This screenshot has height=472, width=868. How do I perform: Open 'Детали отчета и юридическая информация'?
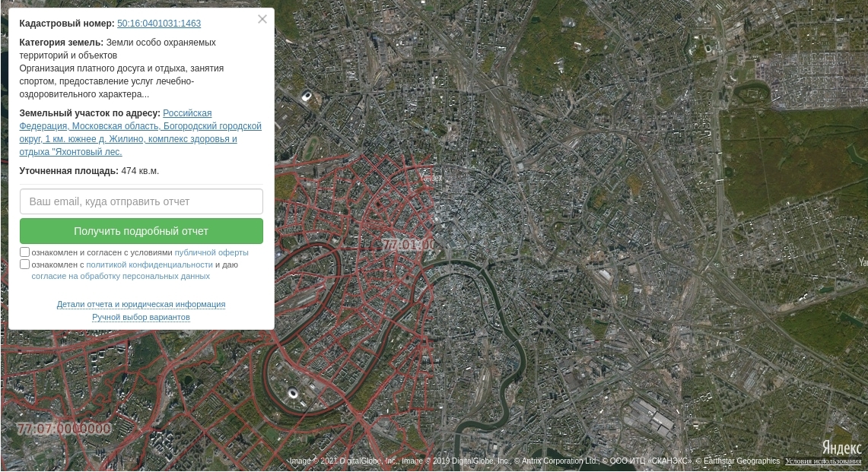click(x=141, y=304)
